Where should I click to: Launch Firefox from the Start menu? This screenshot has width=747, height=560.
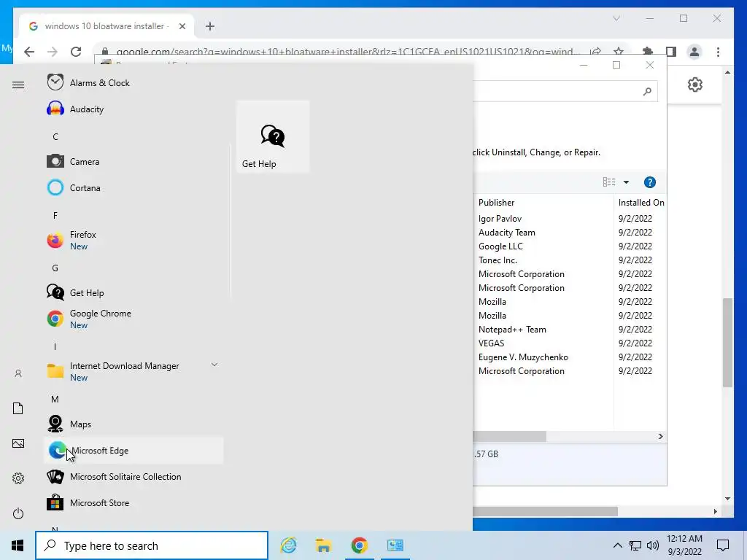point(133,240)
